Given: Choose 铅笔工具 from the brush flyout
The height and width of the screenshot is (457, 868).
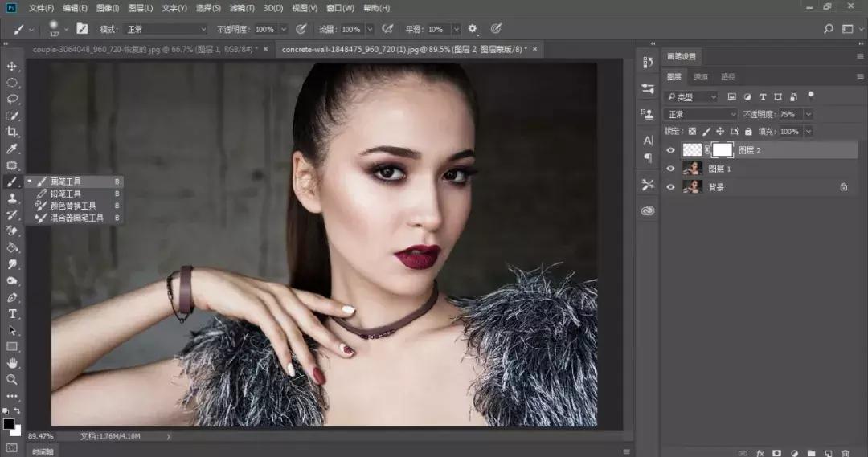Looking at the screenshot, I should coord(65,194).
